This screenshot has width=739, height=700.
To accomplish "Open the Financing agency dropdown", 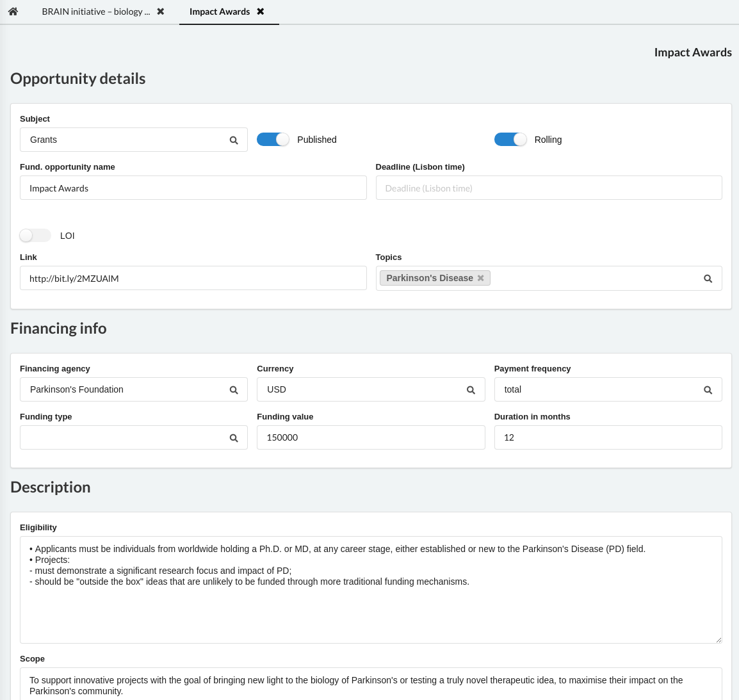I will click(x=133, y=389).
